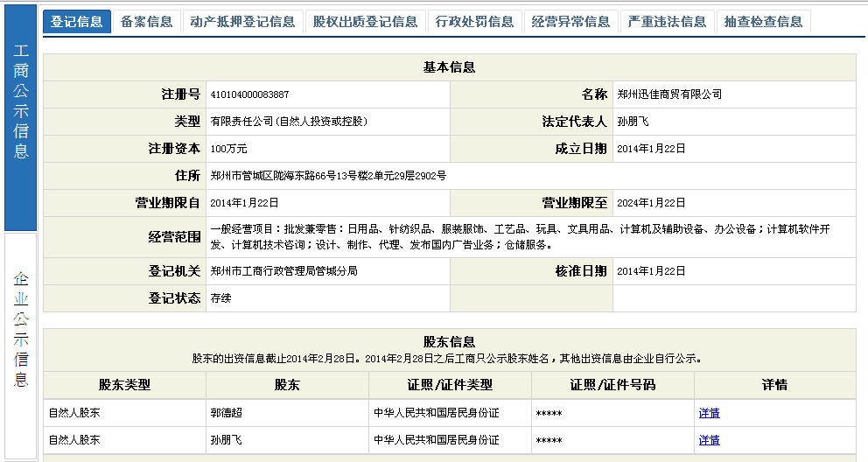Click masked ID number ***** for 郭德超
Viewport: 868px width, 462px height.
549,413
